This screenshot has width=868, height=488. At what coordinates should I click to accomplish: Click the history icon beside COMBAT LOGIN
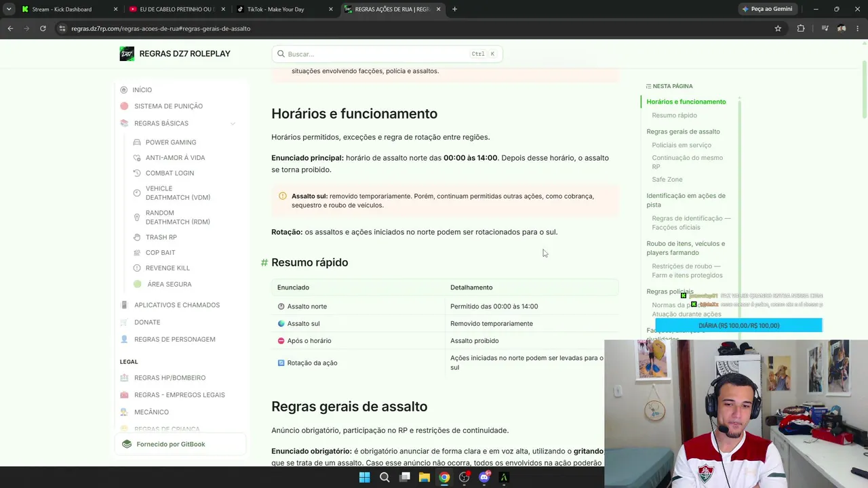click(137, 173)
